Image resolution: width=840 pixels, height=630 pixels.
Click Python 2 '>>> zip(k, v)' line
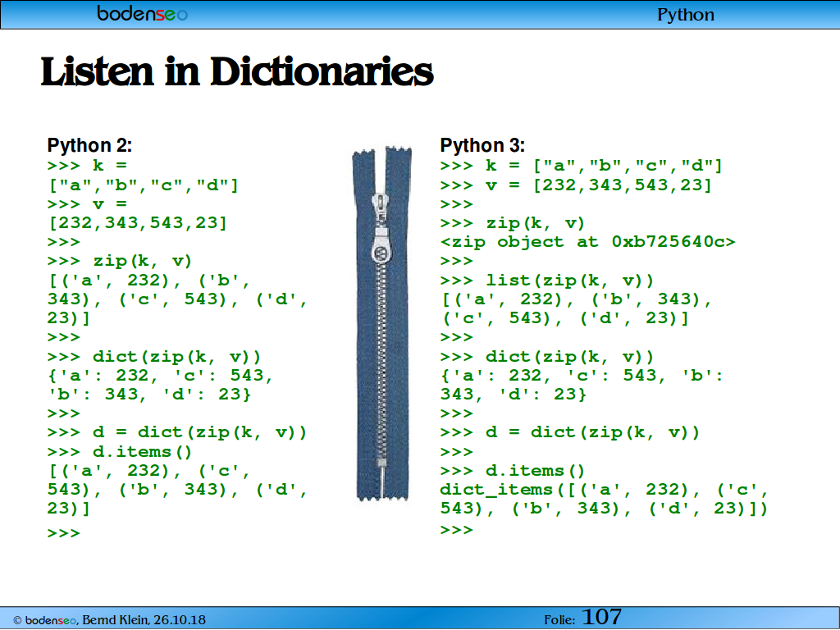tap(120, 262)
